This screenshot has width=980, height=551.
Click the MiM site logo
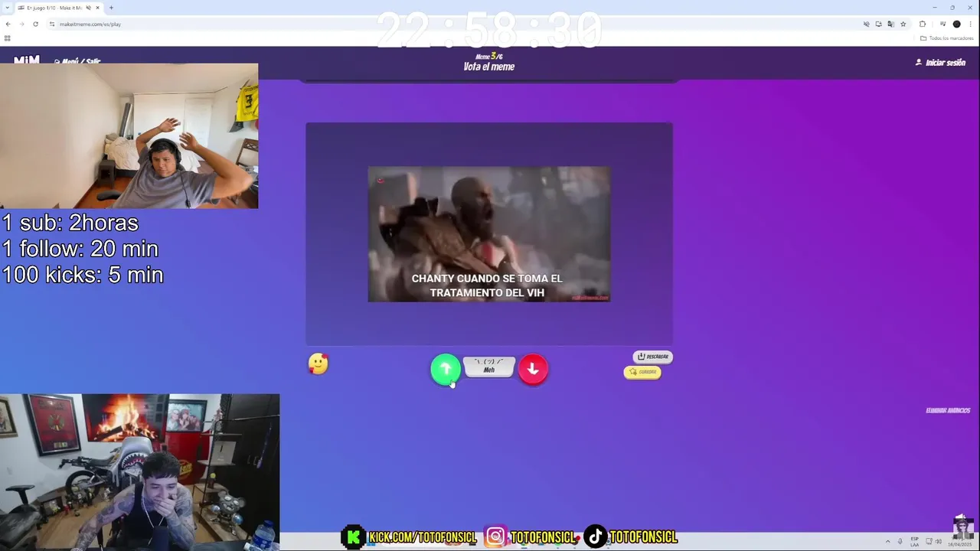click(x=27, y=60)
